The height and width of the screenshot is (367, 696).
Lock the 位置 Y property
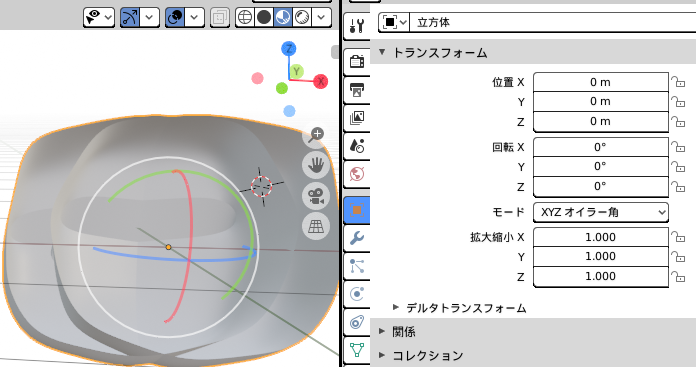tap(678, 102)
